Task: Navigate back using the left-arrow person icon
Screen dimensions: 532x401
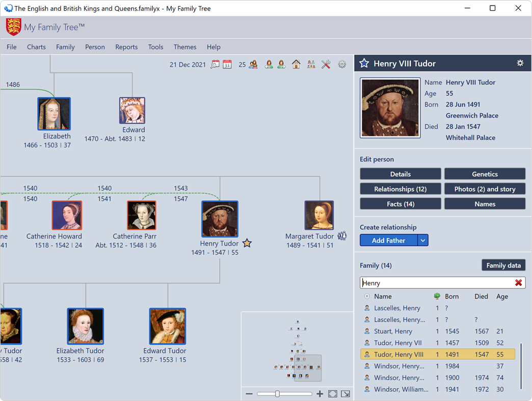Action: 269,64
